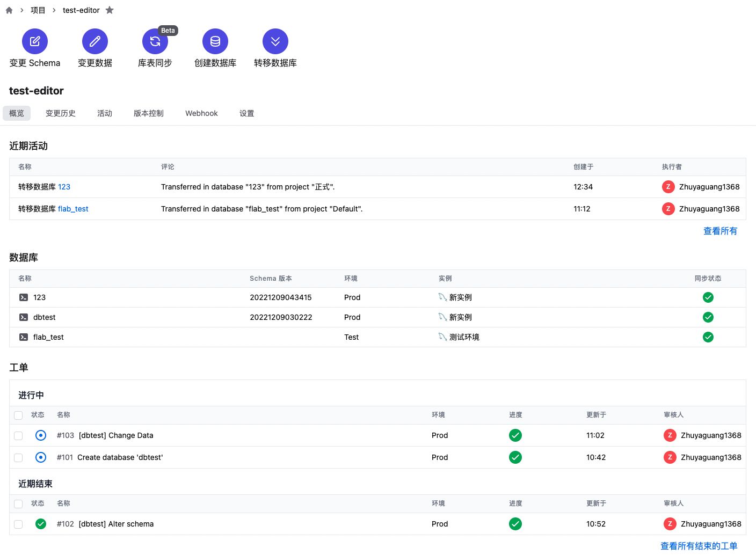
Task: Open the dbtest database row
Action: pyautogui.click(x=45, y=317)
